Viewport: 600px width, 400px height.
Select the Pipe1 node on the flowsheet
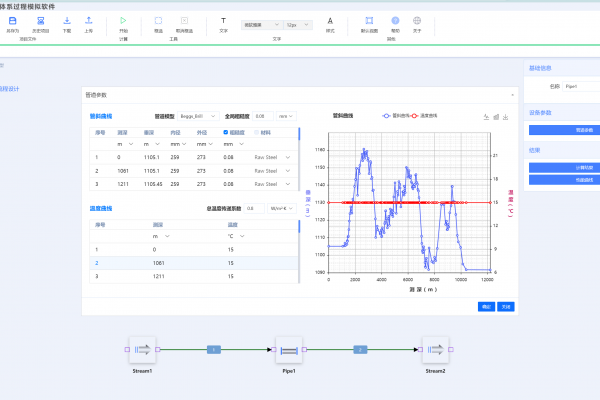288,350
